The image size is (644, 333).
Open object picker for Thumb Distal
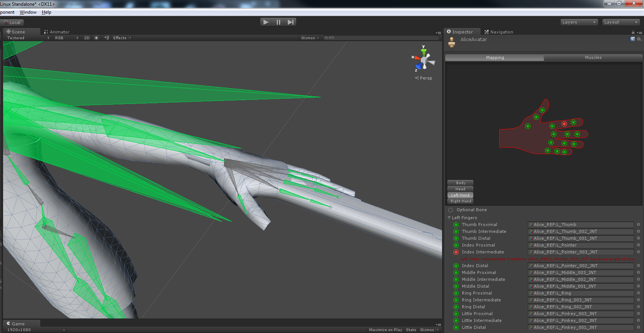(638, 238)
